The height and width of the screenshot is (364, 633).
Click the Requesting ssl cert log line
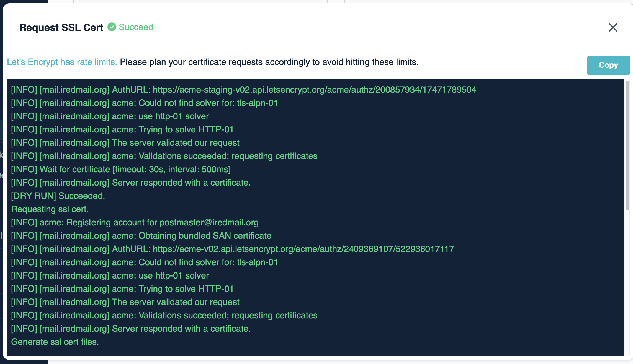click(x=50, y=209)
